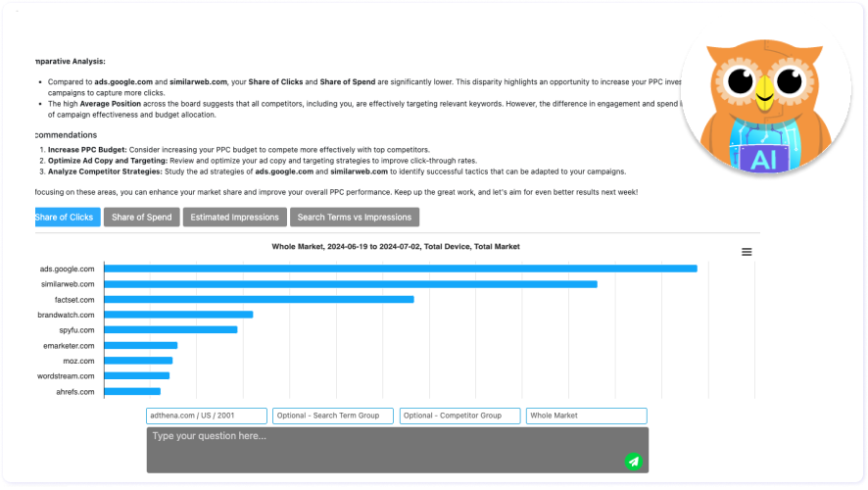The height and width of the screenshot is (490, 868).
Task: Click the moz.com bar in chart
Action: [x=138, y=361]
